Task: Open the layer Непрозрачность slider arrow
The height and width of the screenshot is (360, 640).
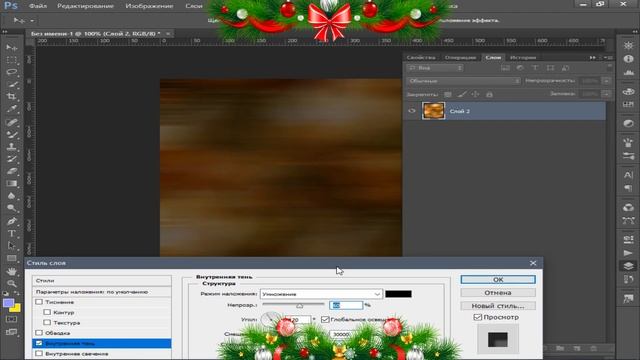Action: (607, 81)
